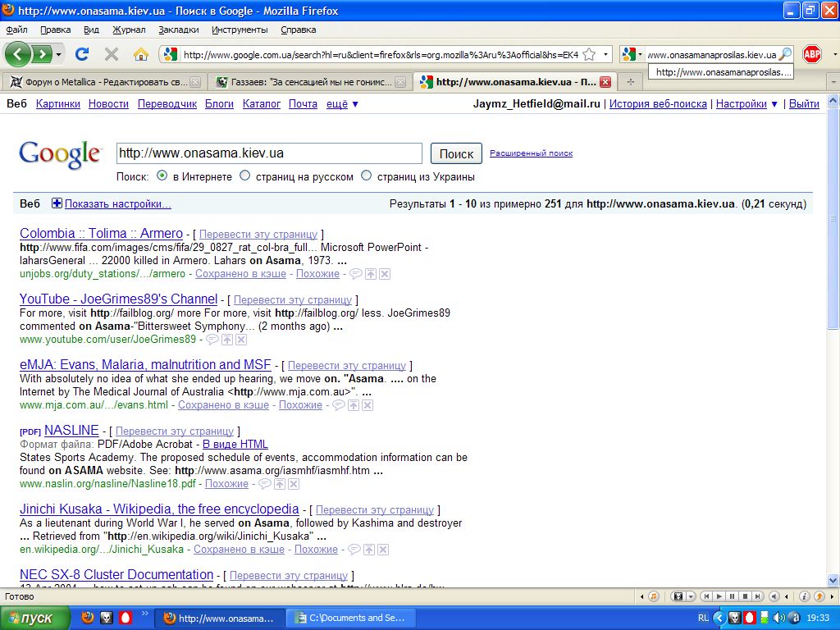Open the Adblock Plus ABP icon
Viewport: 840px width, 630px height.
[812, 55]
